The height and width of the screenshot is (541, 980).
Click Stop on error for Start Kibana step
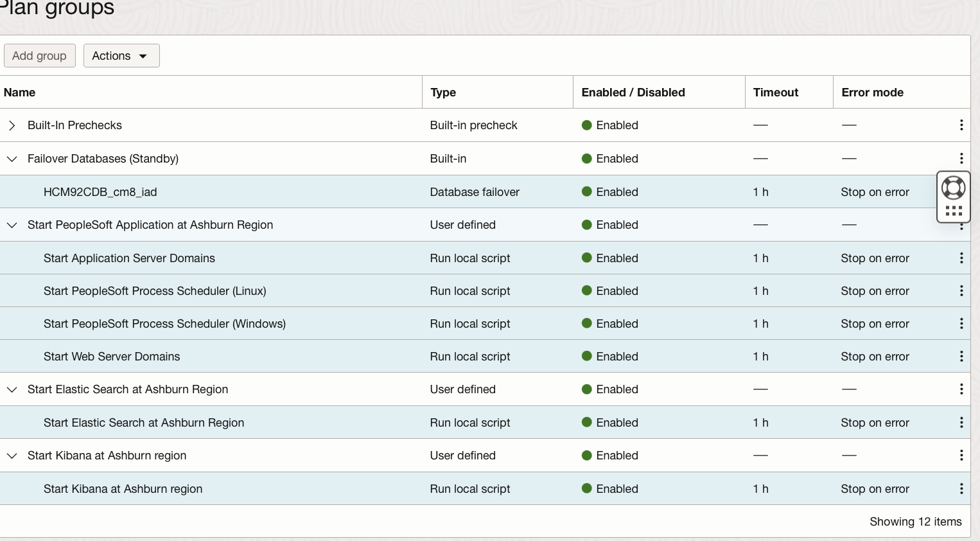coord(875,489)
